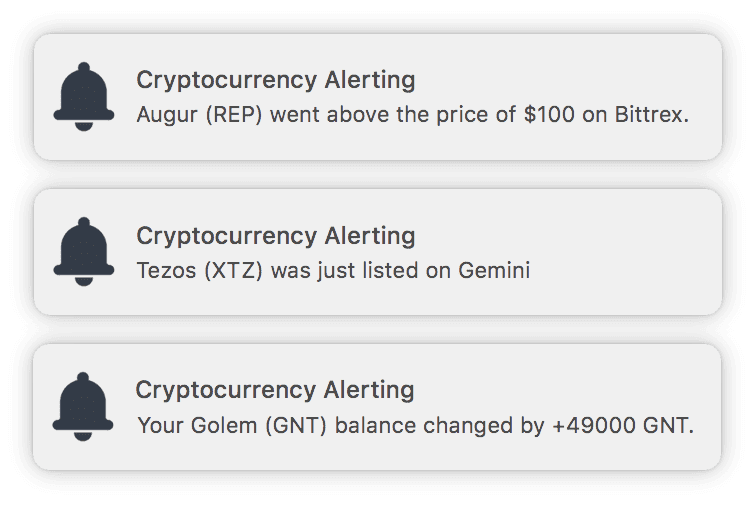Open the Tezos listed on Gemini message

pos(332,270)
